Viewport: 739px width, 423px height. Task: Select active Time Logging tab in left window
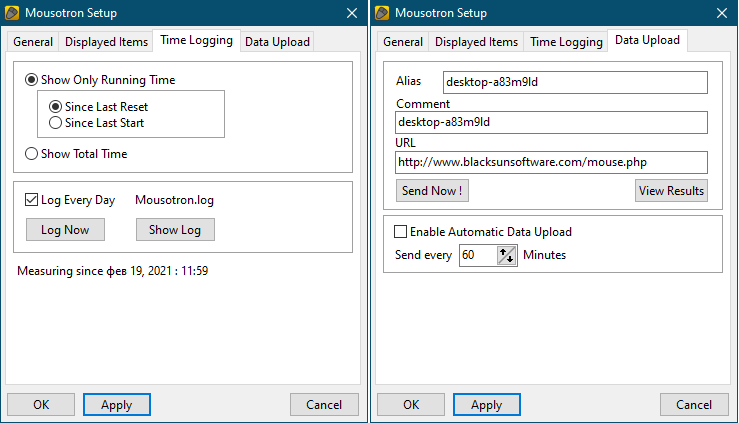point(197,40)
